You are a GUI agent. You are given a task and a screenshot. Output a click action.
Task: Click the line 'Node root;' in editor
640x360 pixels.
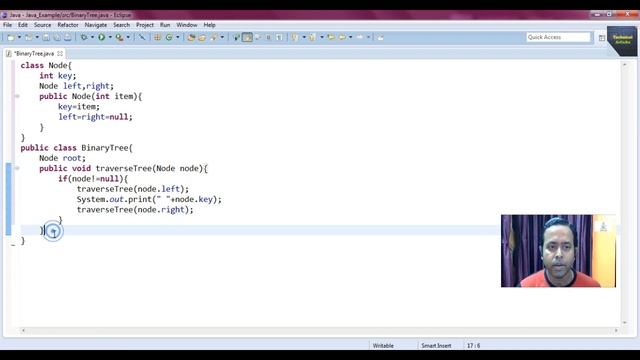pos(62,158)
